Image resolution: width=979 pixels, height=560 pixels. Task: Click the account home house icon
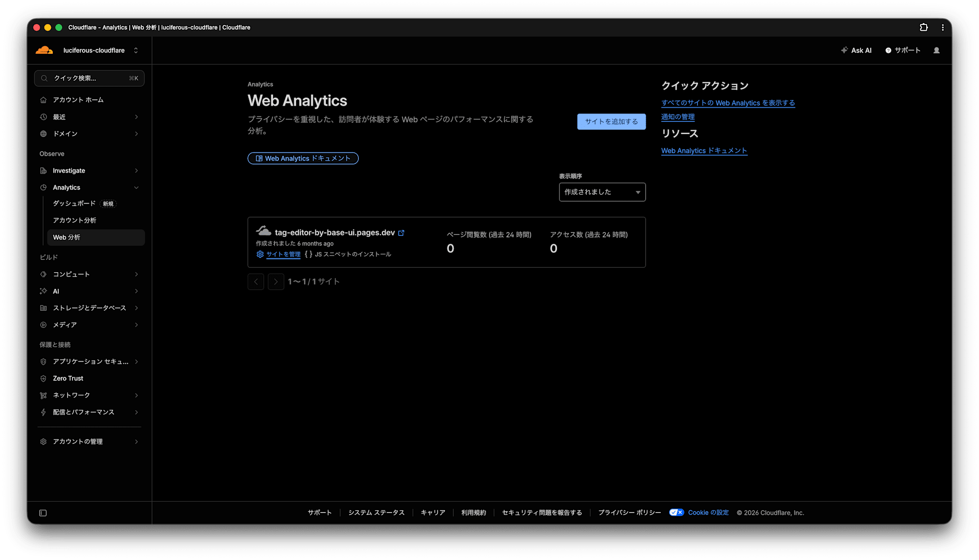pyautogui.click(x=44, y=100)
